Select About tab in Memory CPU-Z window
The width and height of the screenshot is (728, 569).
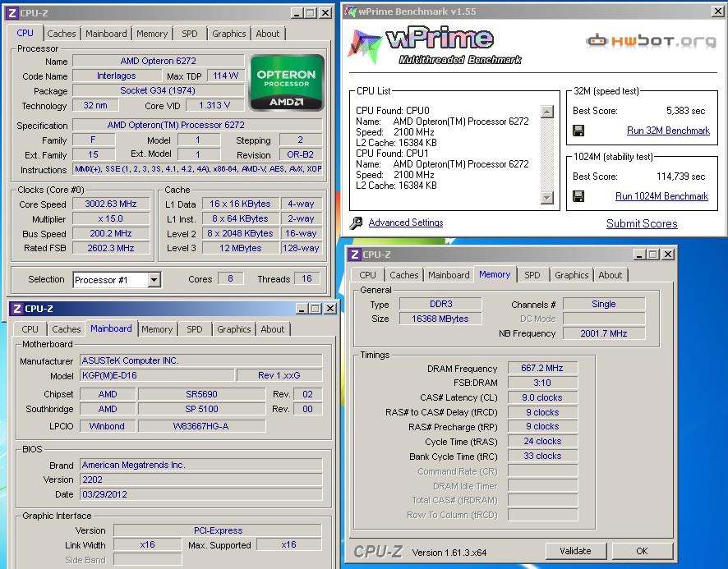tap(610, 275)
